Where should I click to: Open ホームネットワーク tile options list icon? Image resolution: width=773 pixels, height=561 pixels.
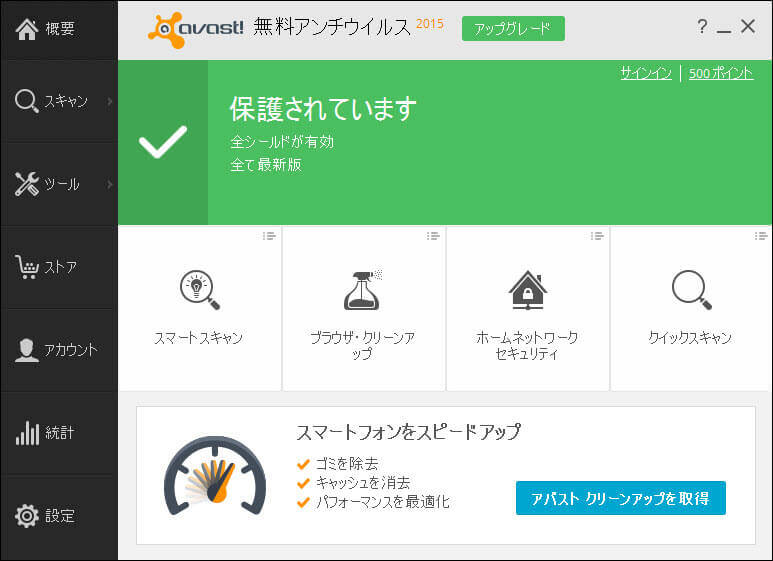tap(597, 236)
